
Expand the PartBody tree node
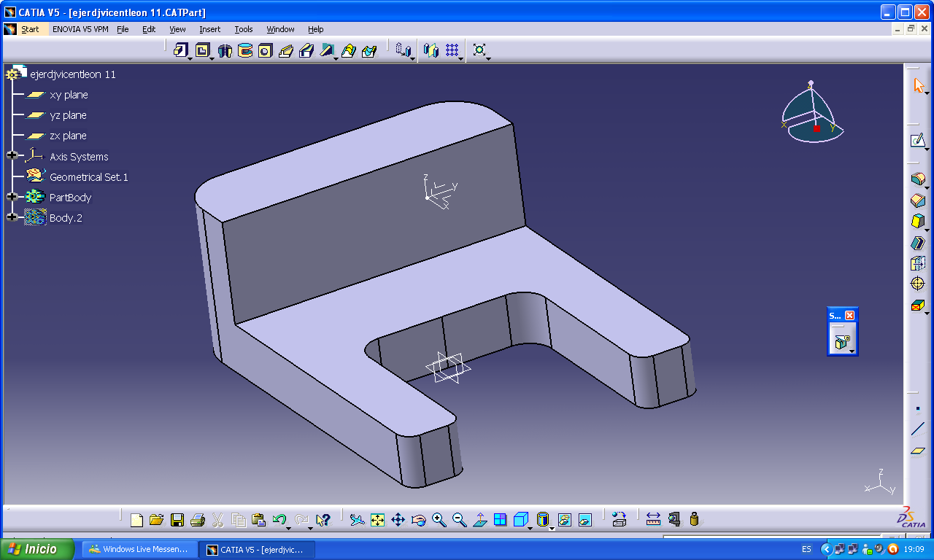coord(12,197)
